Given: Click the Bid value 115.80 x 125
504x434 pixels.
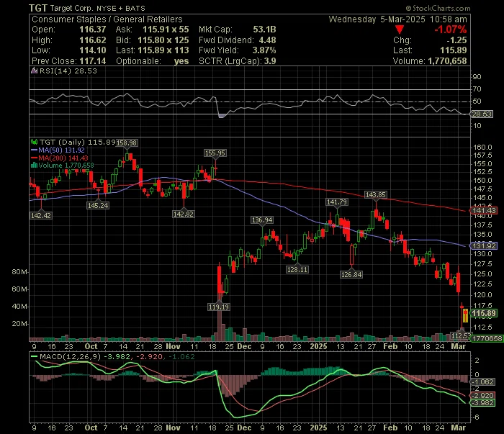Looking at the screenshot, I should 163,40.
